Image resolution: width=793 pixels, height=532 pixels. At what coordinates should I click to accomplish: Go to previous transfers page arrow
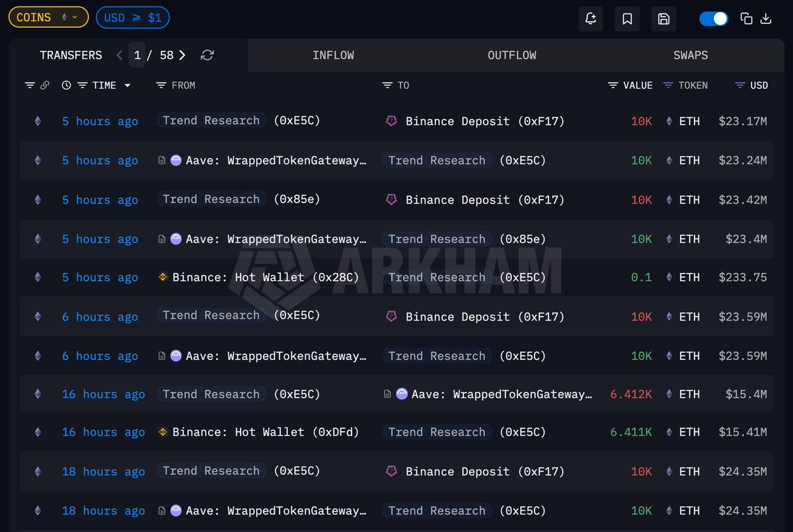coord(120,55)
